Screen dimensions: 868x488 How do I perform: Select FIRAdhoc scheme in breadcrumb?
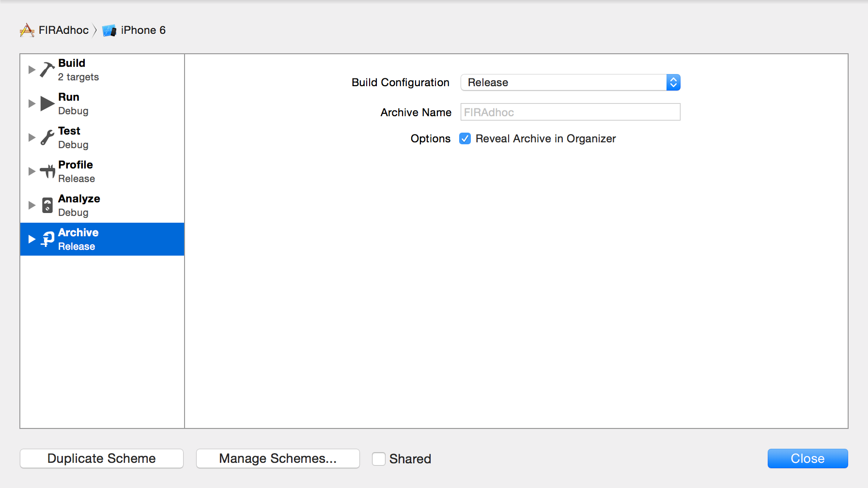[54, 30]
